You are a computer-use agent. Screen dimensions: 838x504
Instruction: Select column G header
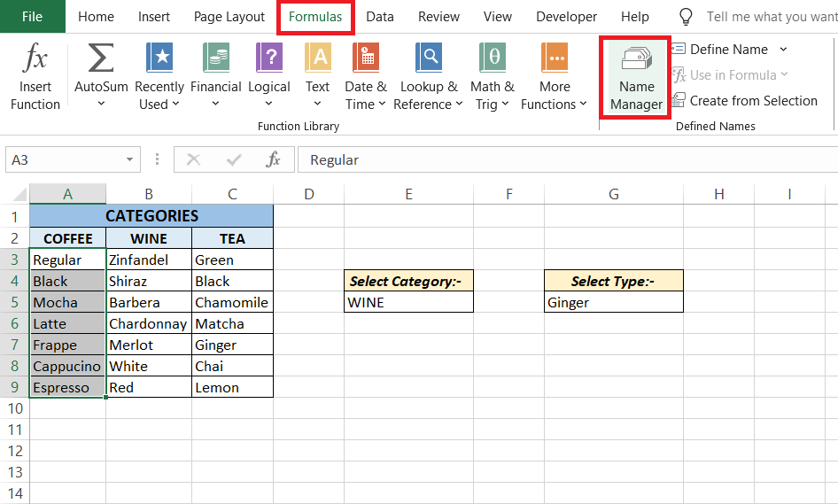point(614,193)
